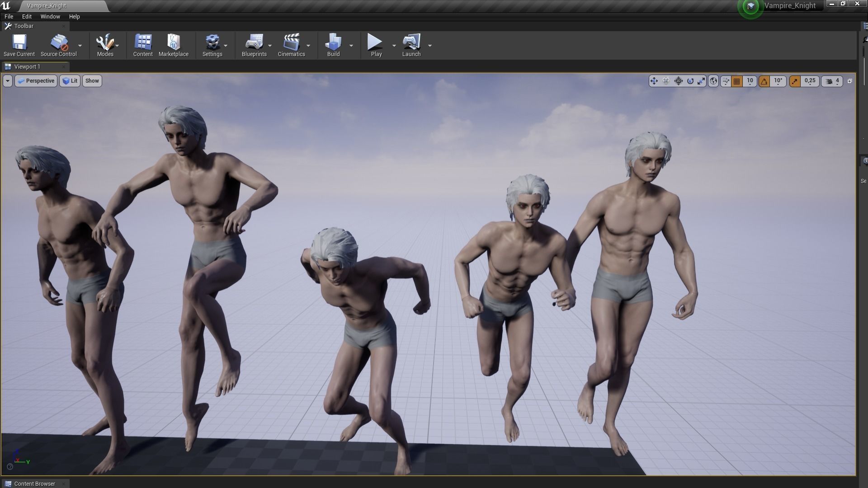Image resolution: width=868 pixels, height=488 pixels.
Task: Toggle rotation angle snapping
Action: tap(764, 81)
